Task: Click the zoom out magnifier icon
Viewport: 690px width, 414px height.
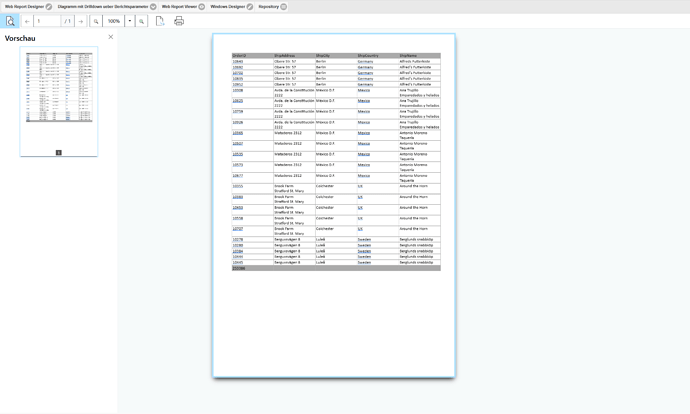Action: [x=96, y=21]
